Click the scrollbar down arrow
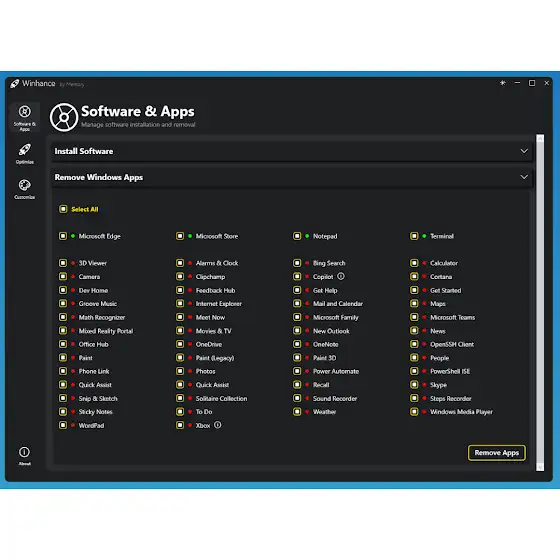Screen dimensions: 560x560 click(540, 467)
